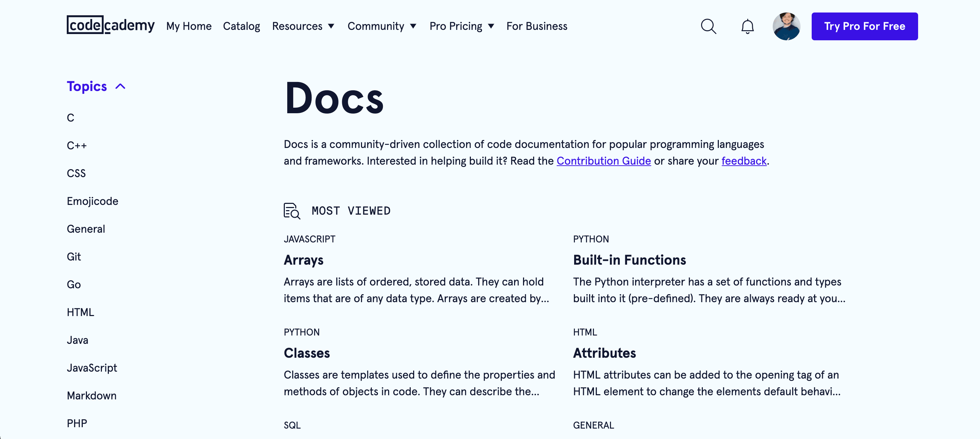This screenshot has width=980, height=439.
Task: Click Try Pro For Free
Action: 864,26
